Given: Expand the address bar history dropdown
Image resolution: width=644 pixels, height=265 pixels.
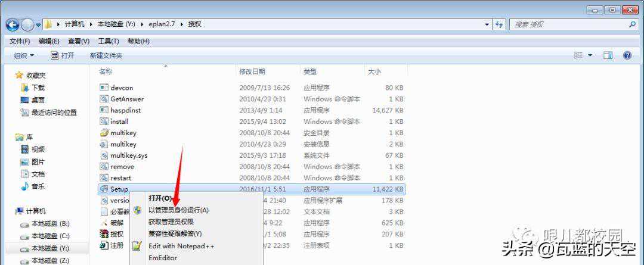Looking at the screenshot, I should [487, 24].
